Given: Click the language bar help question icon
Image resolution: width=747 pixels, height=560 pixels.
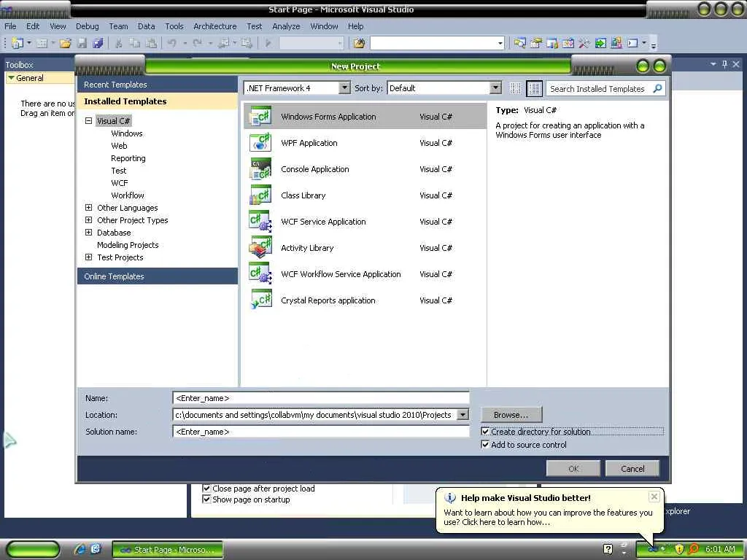Looking at the screenshot, I should click(608, 549).
